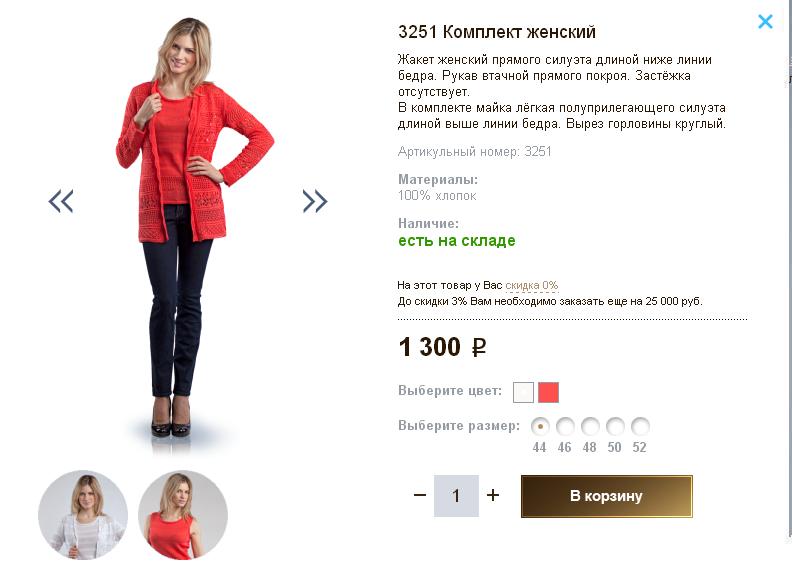Click the product title '3251 Комплект женский'

click(x=497, y=32)
